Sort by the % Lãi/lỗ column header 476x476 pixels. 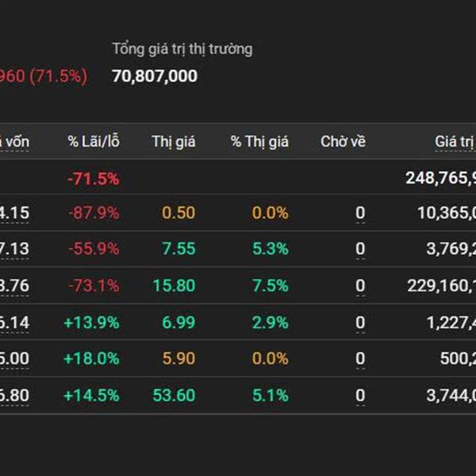tap(93, 142)
